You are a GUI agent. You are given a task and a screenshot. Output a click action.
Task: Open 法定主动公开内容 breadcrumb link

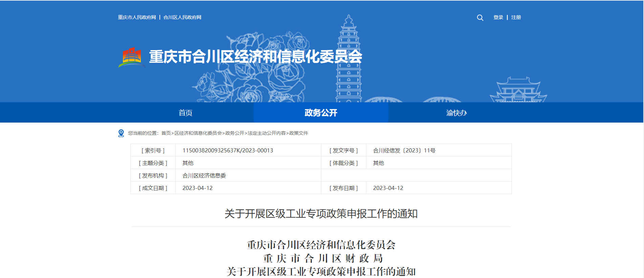(x=266, y=133)
